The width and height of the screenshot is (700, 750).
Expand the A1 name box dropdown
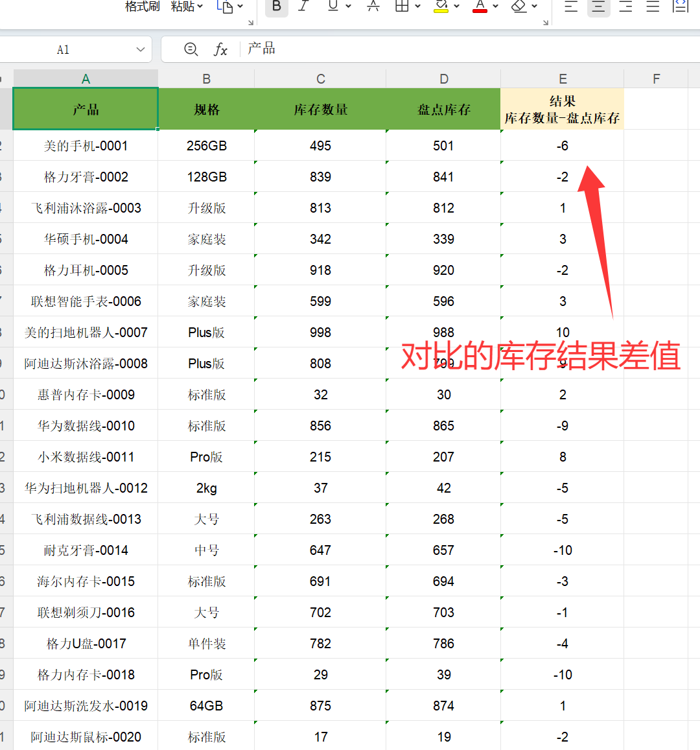click(141, 49)
